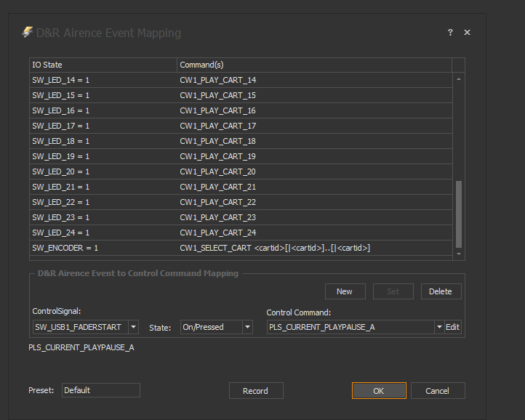The height and width of the screenshot is (420, 525).
Task: Confirm with the OK button
Action: (x=378, y=391)
